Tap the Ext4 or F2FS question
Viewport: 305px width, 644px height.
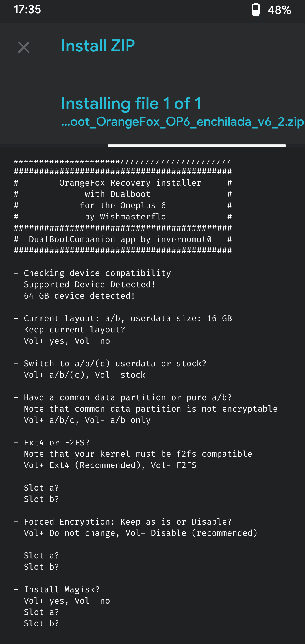(x=56, y=443)
